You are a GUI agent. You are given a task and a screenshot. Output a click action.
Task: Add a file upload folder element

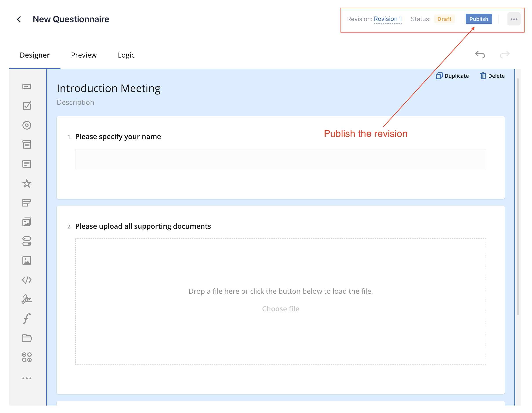(x=27, y=338)
